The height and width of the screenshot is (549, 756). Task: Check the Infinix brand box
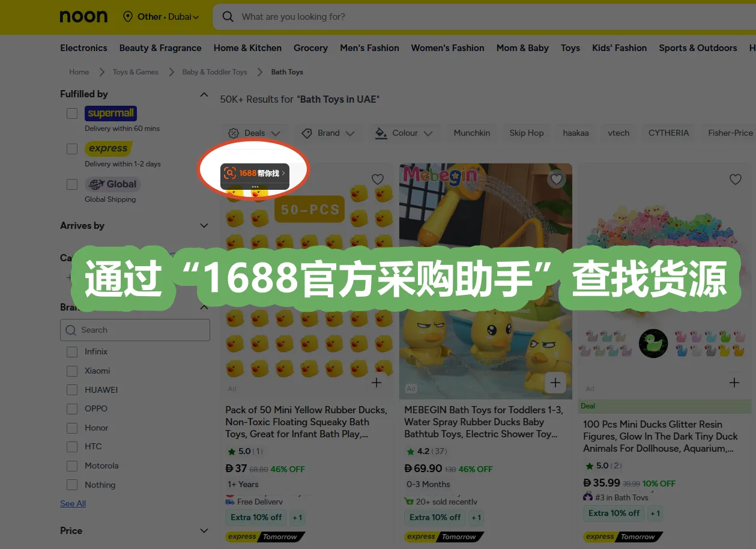[x=72, y=352]
